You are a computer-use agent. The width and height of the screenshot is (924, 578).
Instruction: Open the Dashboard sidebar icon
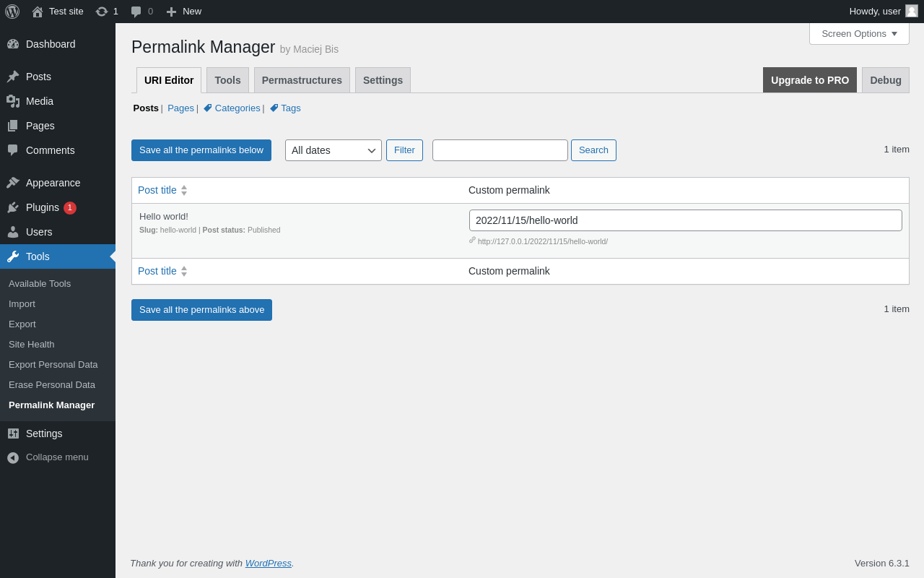click(x=13, y=44)
